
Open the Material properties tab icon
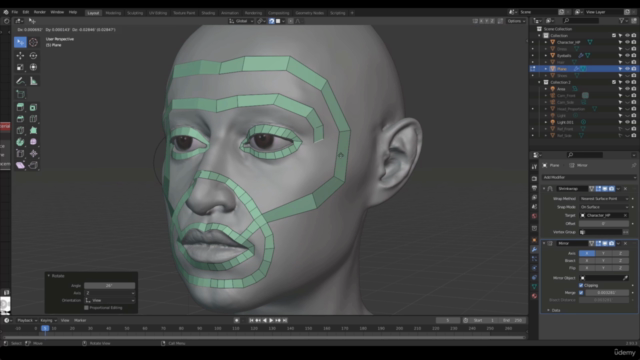click(534, 296)
